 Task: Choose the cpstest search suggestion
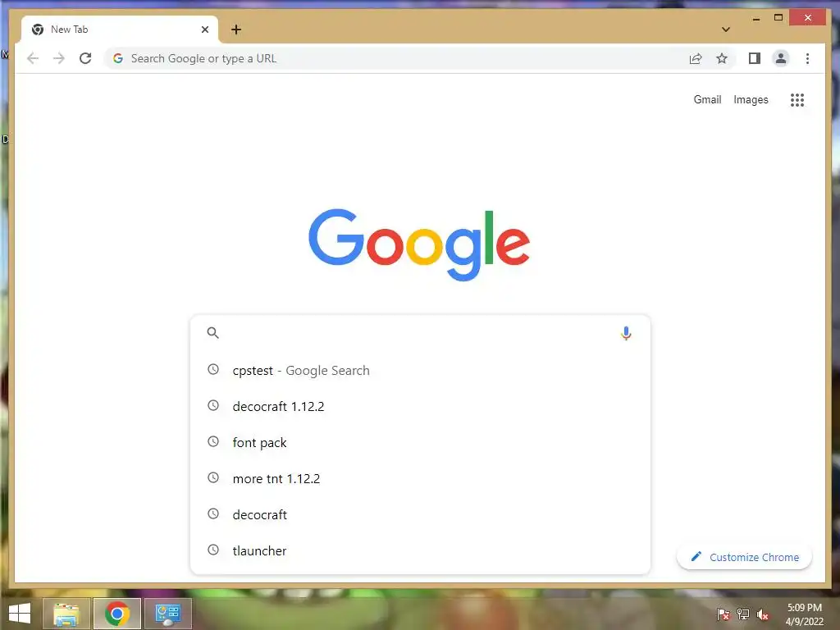pos(421,370)
